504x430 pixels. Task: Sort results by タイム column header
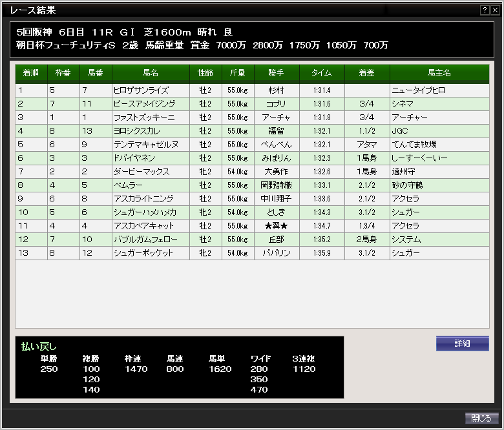(322, 74)
